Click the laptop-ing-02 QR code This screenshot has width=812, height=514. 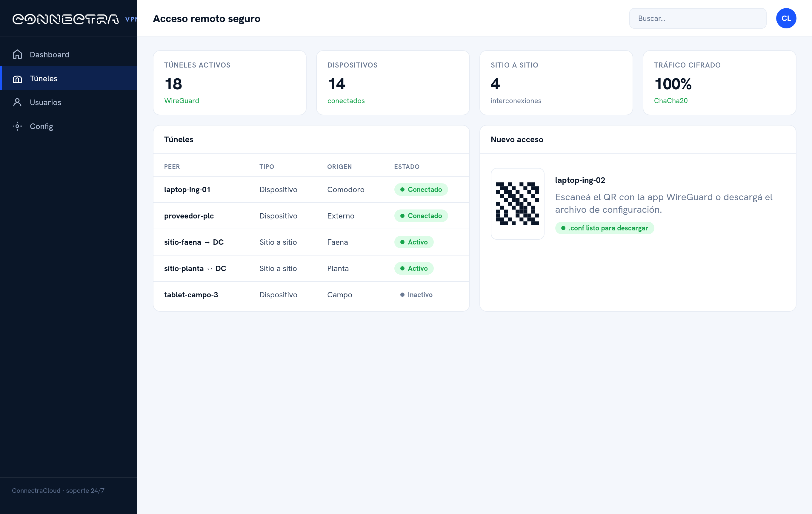tap(517, 204)
